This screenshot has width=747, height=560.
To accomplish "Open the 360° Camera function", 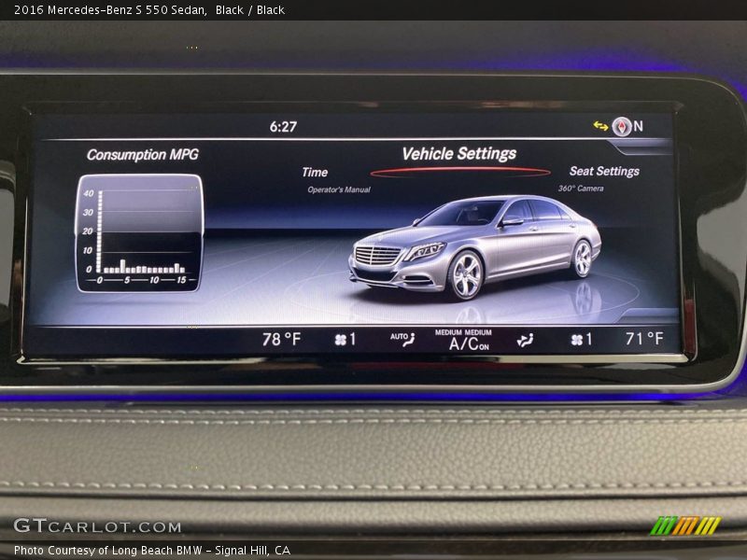I will [584, 187].
